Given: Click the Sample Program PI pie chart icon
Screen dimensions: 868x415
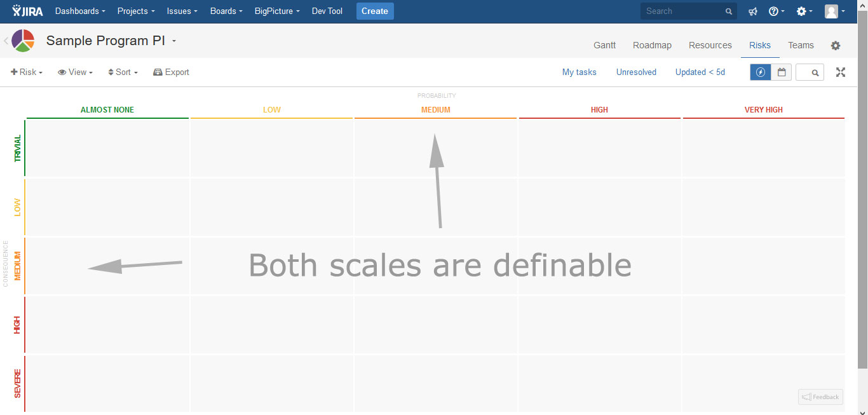Looking at the screenshot, I should pos(23,41).
